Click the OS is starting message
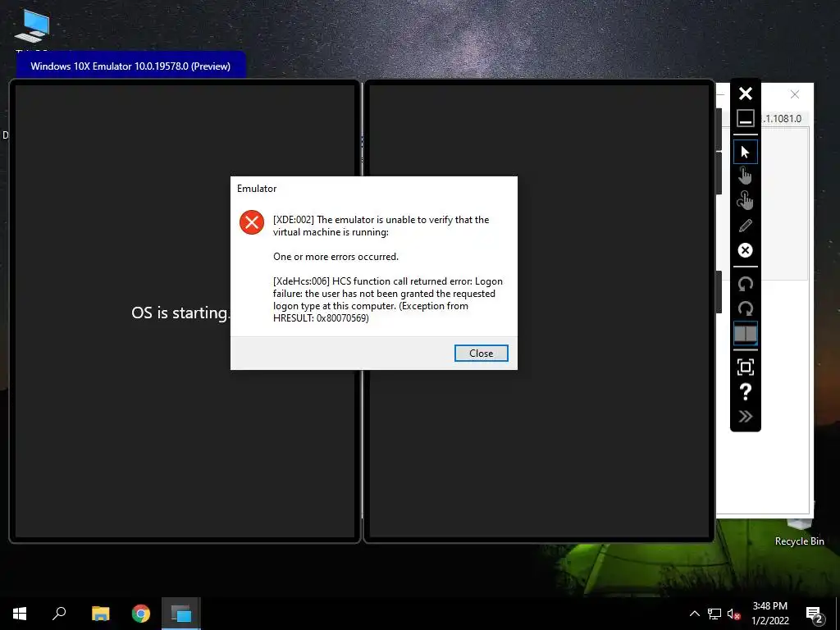The height and width of the screenshot is (630, 840). (x=180, y=313)
